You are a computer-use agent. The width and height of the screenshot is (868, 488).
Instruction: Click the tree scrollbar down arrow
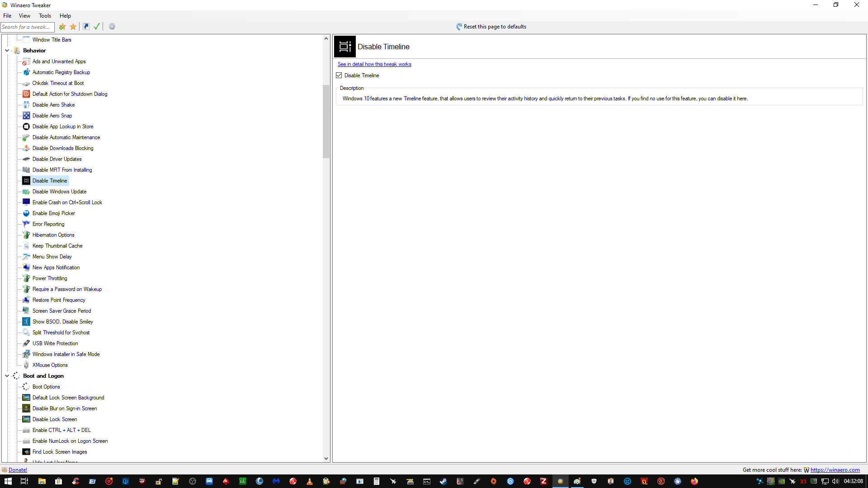coord(326,459)
